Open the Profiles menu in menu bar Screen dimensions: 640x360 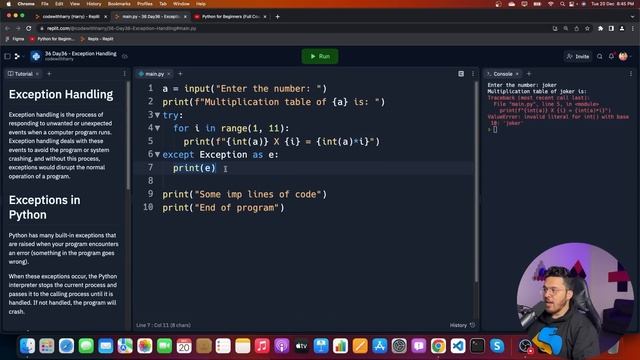coord(144,4)
